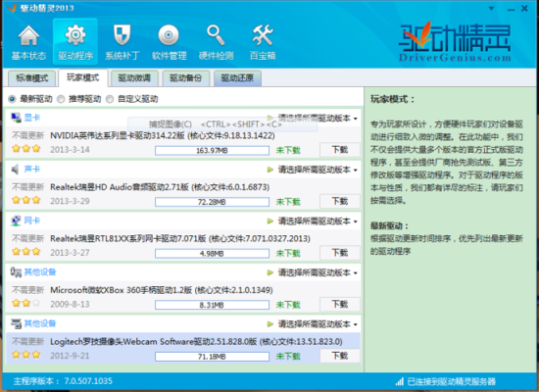Download the Realtek HD Audio driver

coord(340,201)
